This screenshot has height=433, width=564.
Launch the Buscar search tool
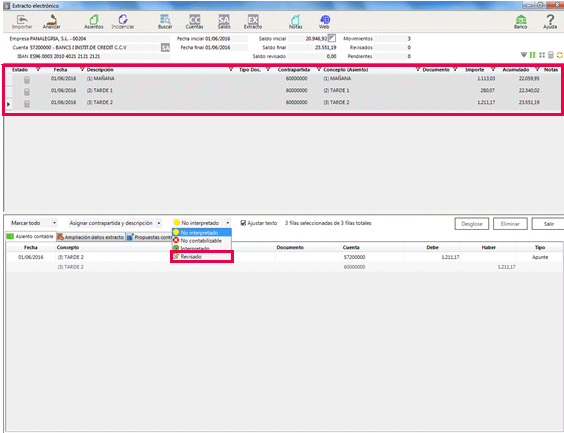coord(165,22)
